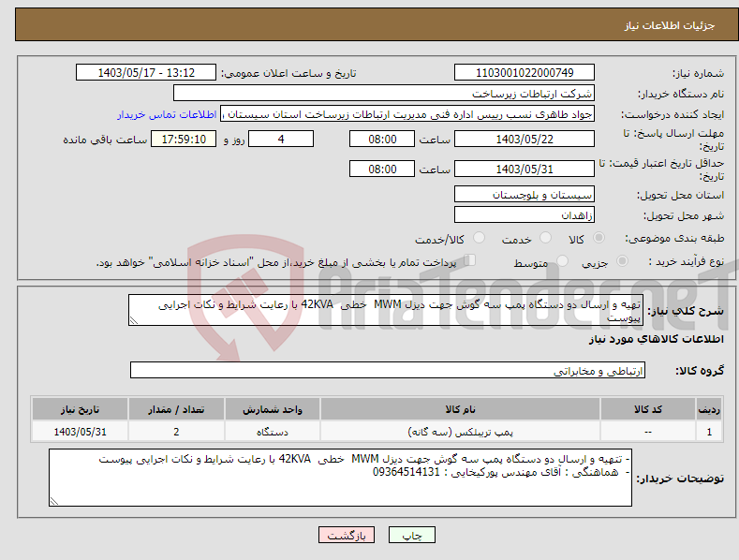Click the بازگشت (back) button

(347, 535)
